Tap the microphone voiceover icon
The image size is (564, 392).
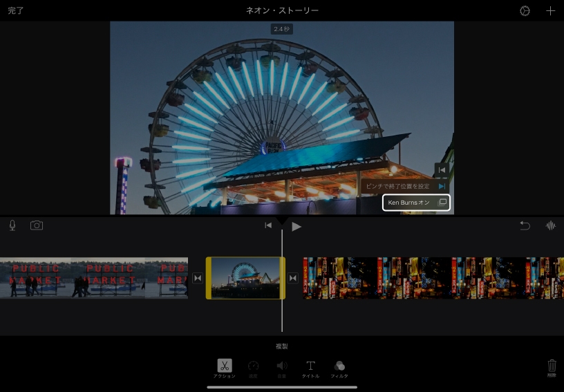point(12,225)
